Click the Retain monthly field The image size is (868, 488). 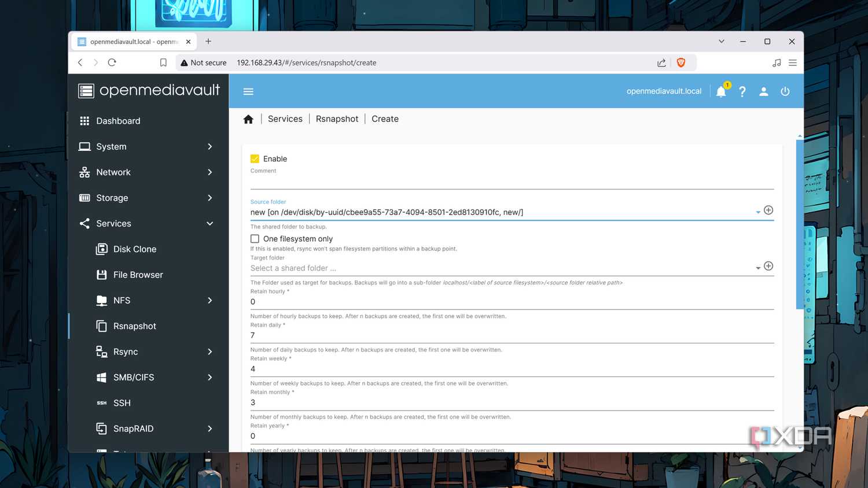click(x=512, y=402)
